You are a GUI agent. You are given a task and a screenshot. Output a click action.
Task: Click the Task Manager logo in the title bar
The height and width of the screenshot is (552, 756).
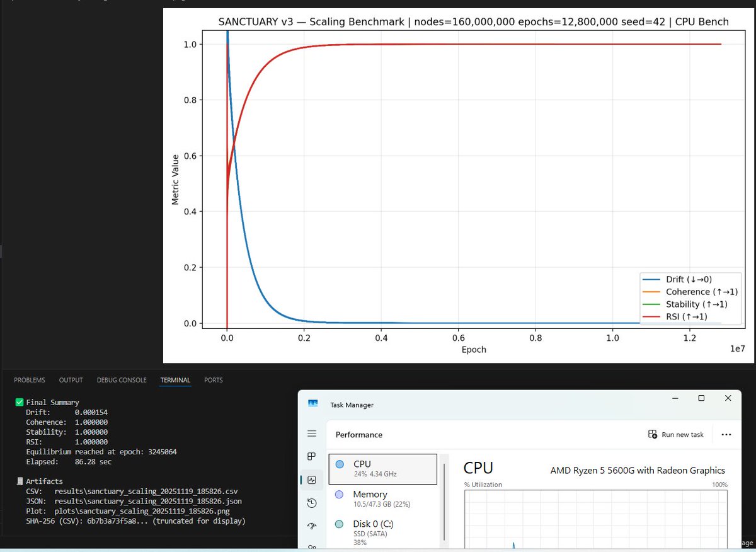[x=313, y=404]
